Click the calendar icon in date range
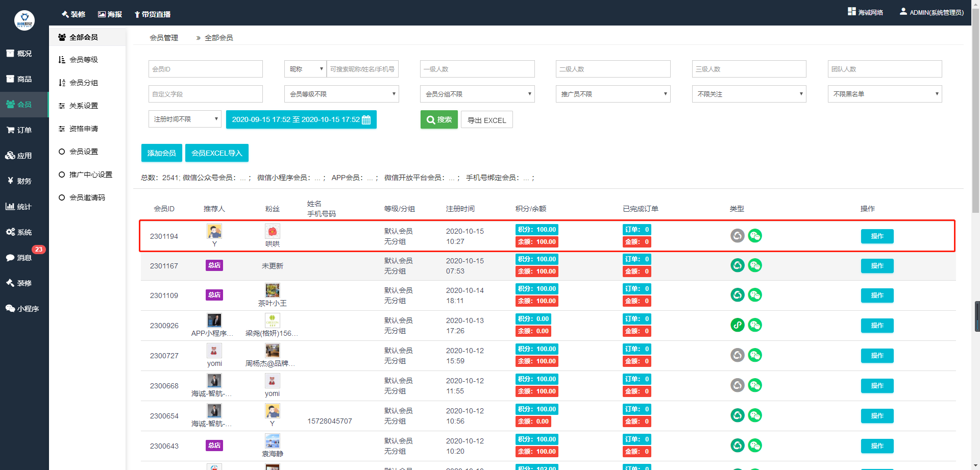 click(x=366, y=120)
